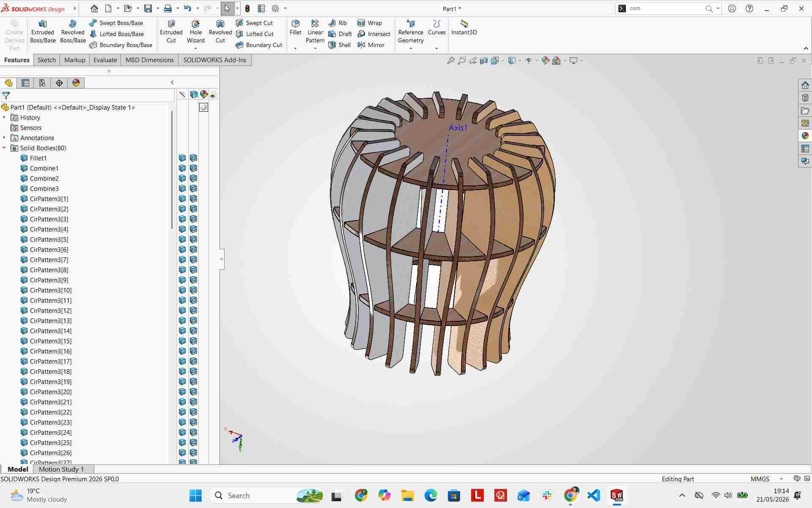Open the Appearances task pane icon
Viewport: 812px width, 508px height.
click(x=805, y=136)
